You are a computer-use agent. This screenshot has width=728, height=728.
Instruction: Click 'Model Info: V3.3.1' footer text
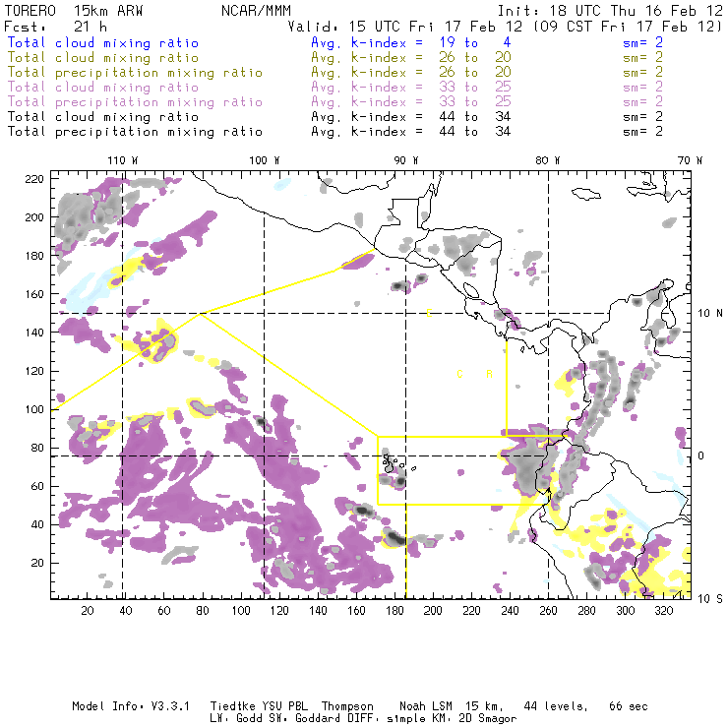pyautogui.click(x=131, y=706)
